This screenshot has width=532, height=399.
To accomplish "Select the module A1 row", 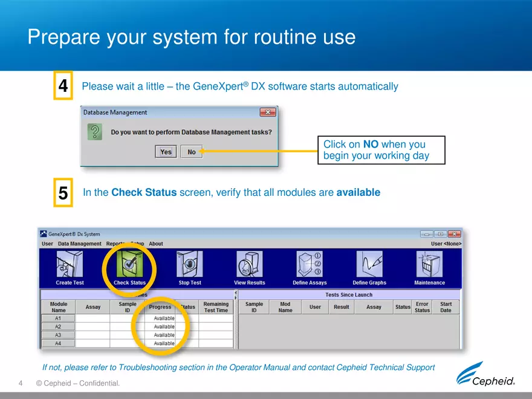I will coord(58,318).
